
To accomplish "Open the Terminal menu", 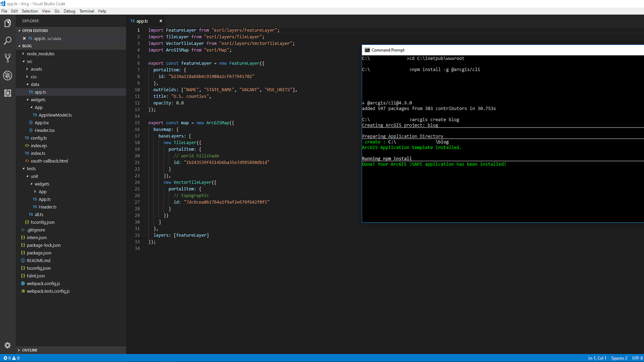I will 87,11.
